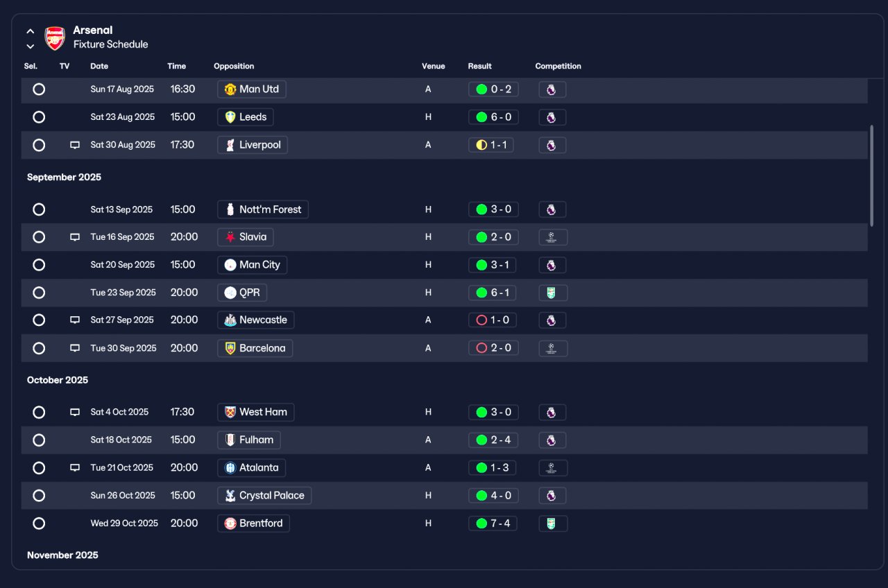This screenshot has width=888, height=588.
Task: Select the Man City fixture radio button
Action: click(39, 265)
